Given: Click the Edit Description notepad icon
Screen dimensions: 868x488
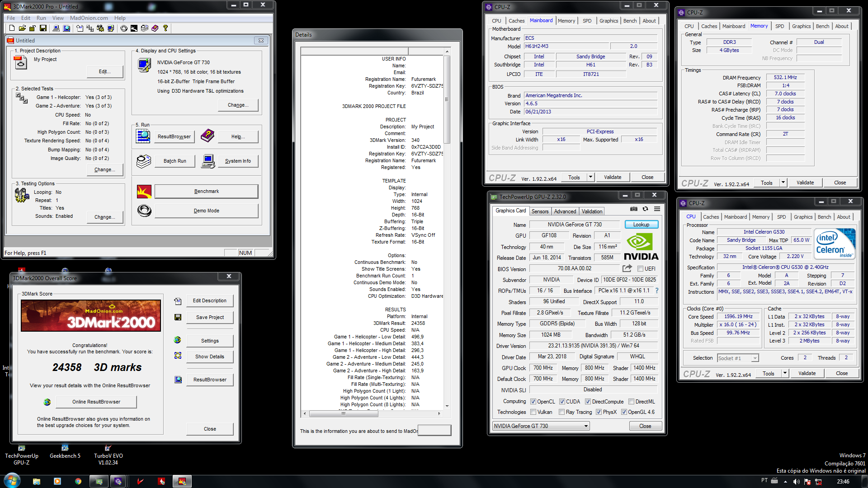Looking at the screenshot, I should pos(178,301).
